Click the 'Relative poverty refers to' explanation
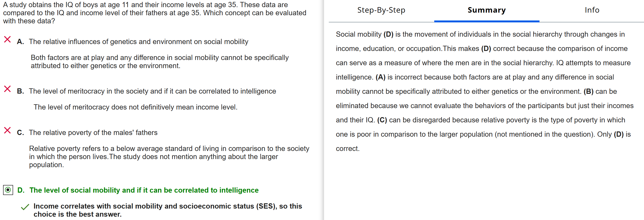This screenshot has width=644, height=220. 169,157
